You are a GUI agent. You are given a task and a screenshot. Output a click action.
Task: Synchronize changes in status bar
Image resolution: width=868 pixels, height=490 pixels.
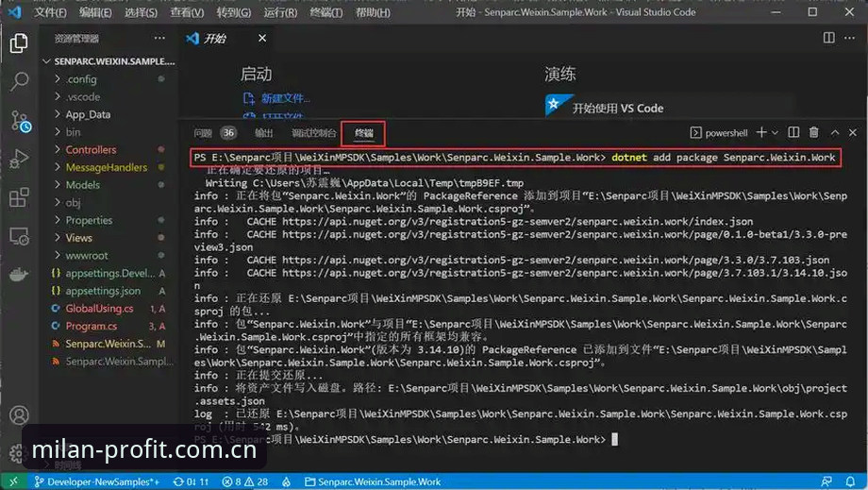pyautogui.click(x=191, y=482)
